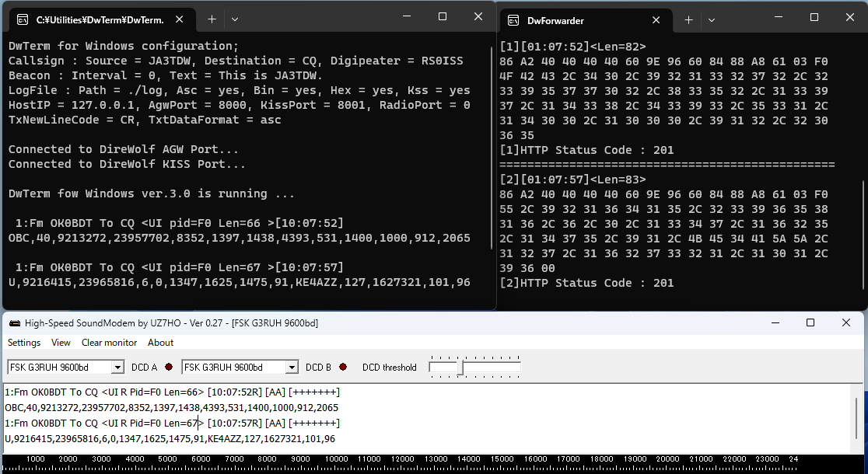Maximize the DwForwarder window
The image size is (868, 474).
pos(814,17)
